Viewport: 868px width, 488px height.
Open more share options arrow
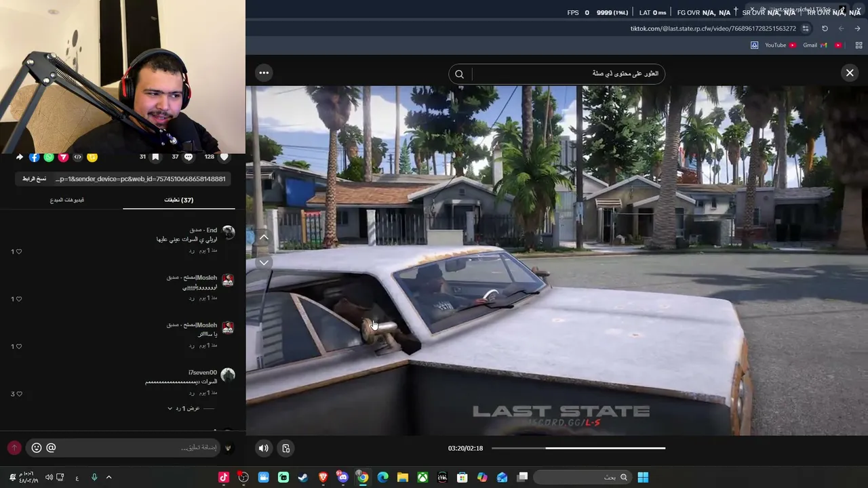19,157
